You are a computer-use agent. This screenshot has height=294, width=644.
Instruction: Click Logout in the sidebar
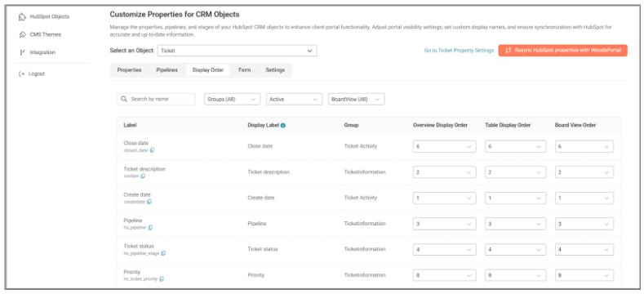point(37,74)
